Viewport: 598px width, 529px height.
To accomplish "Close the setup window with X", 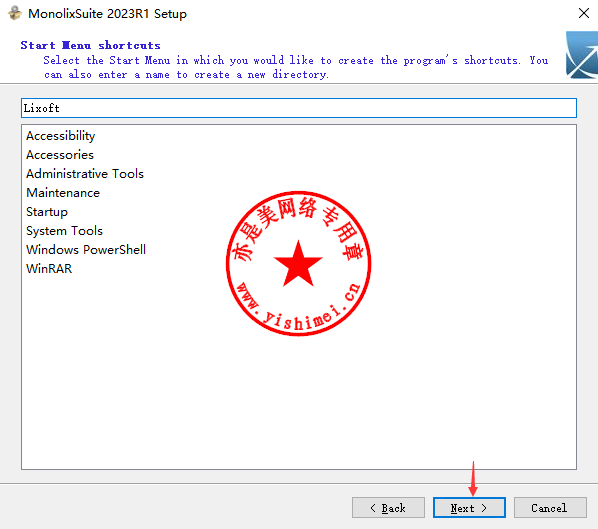I will 584,13.
